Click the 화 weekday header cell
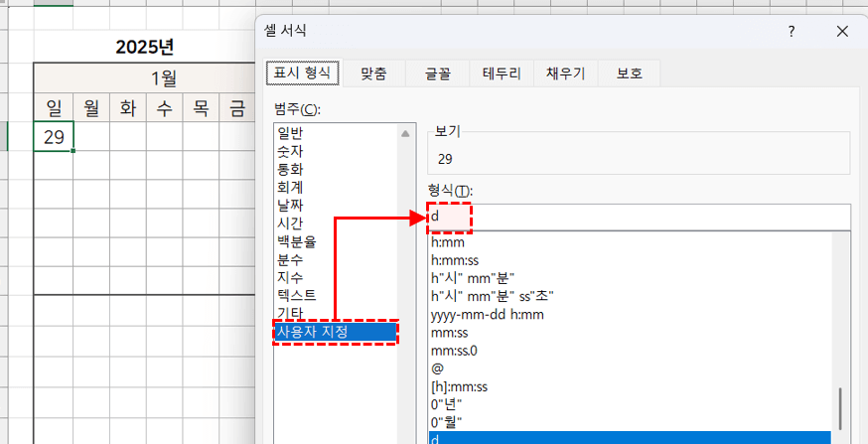Image resolution: width=868 pixels, height=444 pixels. click(x=128, y=108)
